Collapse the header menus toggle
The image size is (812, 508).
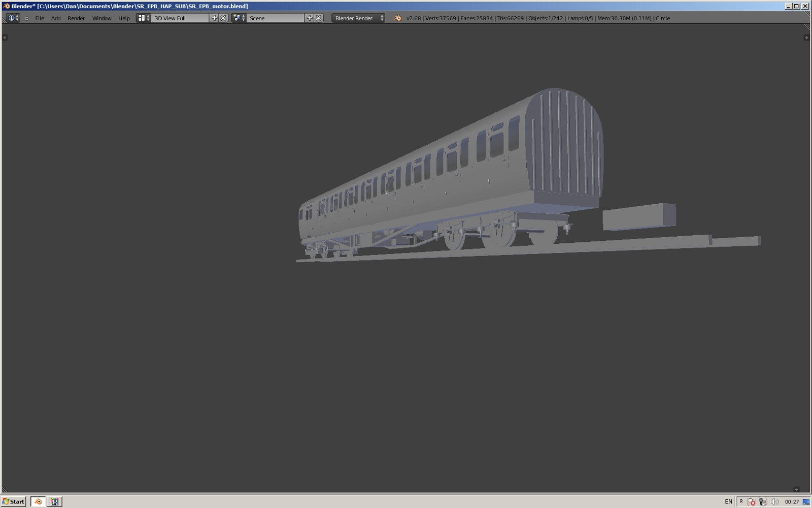[27, 18]
